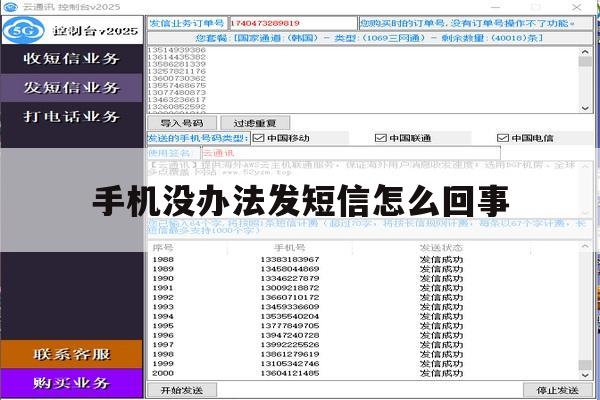Select phone number 13992225526
Image resolution: width=600 pixels, height=400 pixels.
coord(290,345)
